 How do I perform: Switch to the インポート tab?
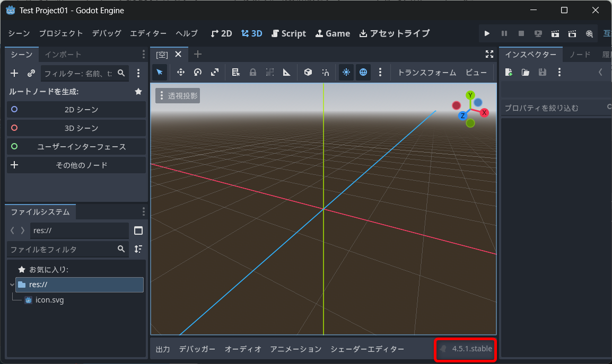pyautogui.click(x=63, y=55)
